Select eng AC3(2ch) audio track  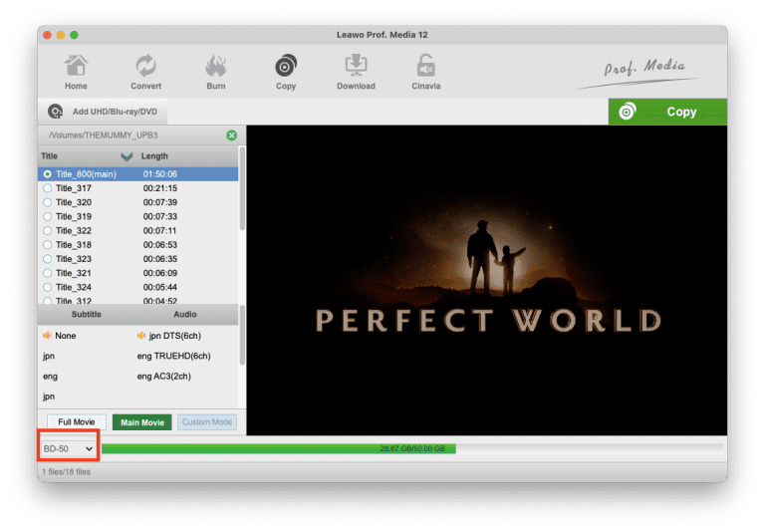[164, 377]
